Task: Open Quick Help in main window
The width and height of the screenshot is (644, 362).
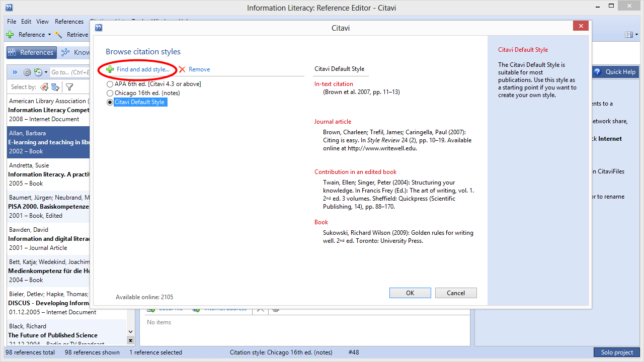Action: tap(616, 72)
